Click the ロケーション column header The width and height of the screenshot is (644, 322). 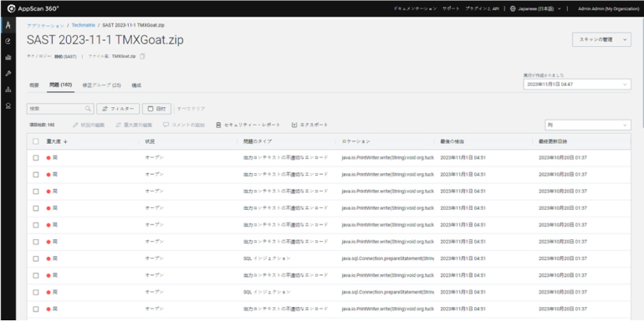coord(355,141)
